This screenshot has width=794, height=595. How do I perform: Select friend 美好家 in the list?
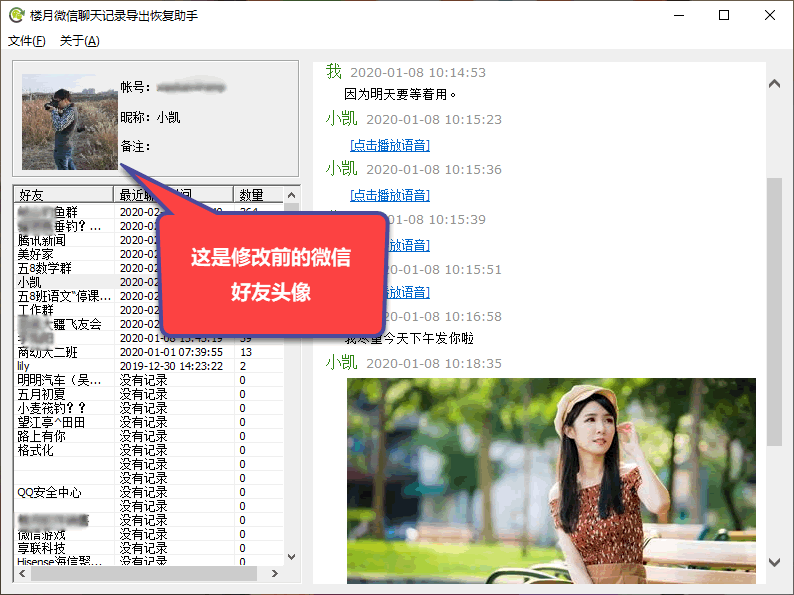(35, 254)
